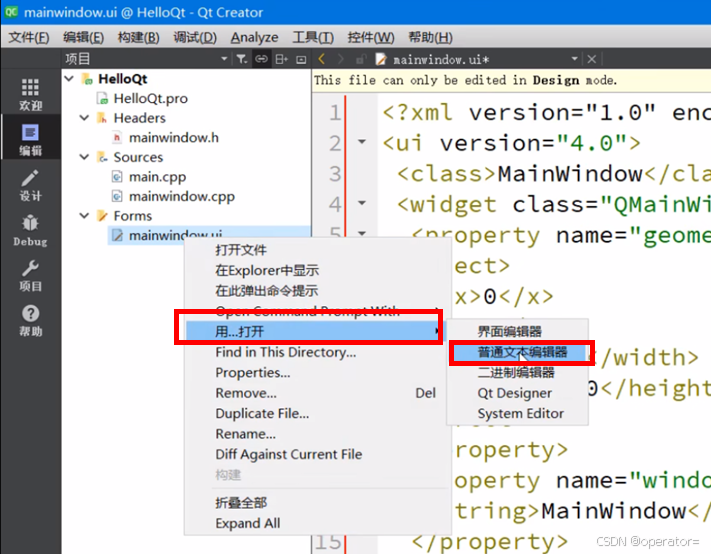Open the Analyze menu
This screenshot has width=711, height=554.
coord(254,37)
